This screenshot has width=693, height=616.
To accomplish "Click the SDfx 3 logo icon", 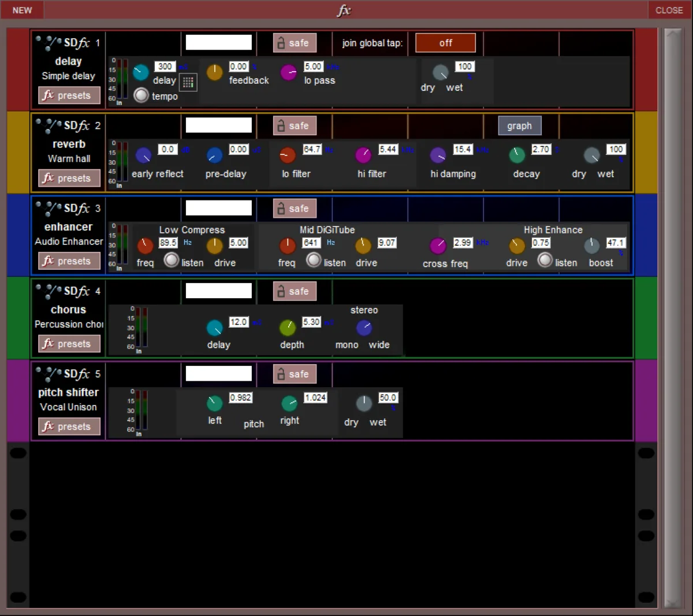I will (63, 207).
